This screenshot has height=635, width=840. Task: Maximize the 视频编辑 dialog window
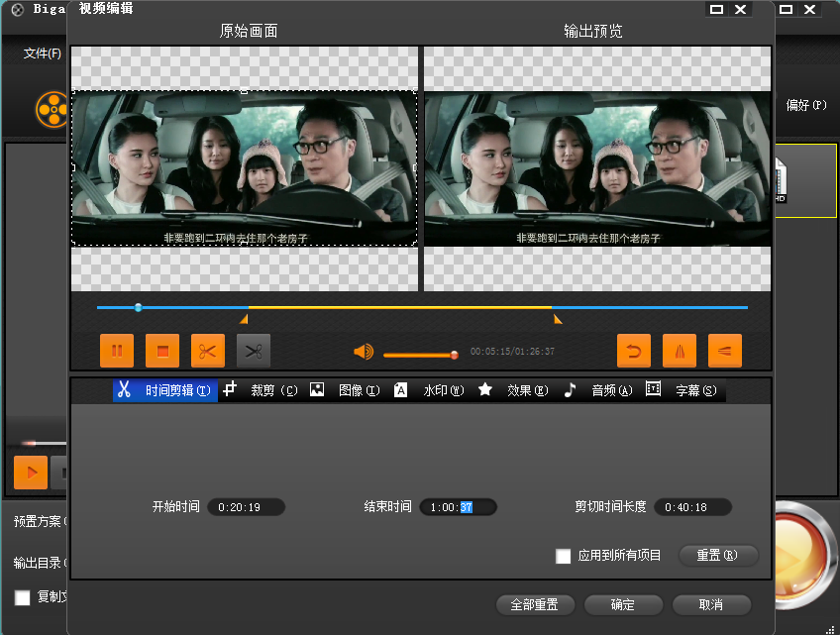716,9
